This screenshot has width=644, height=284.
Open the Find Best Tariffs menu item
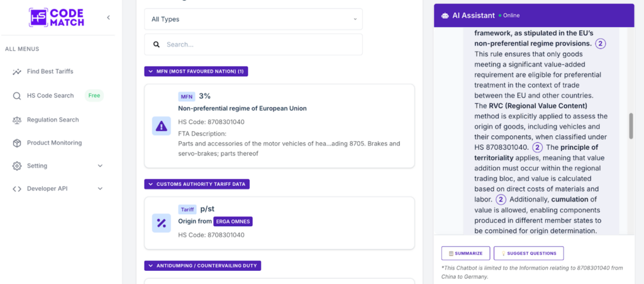(x=50, y=72)
